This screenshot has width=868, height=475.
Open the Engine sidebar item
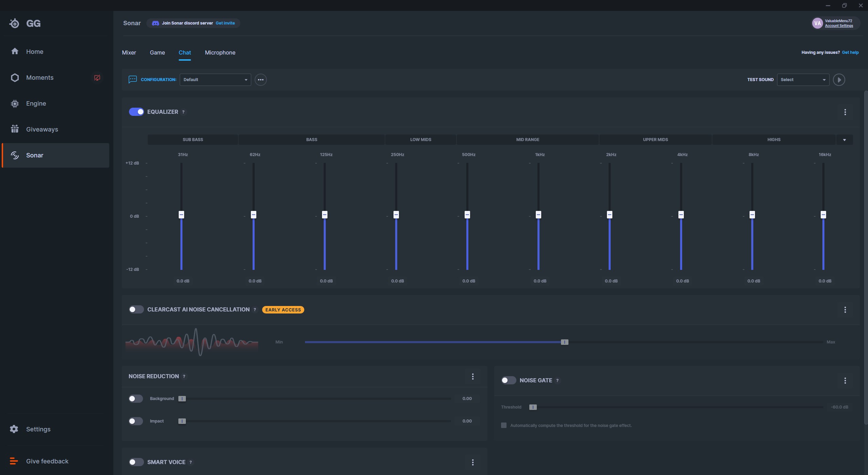coord(55,103)
